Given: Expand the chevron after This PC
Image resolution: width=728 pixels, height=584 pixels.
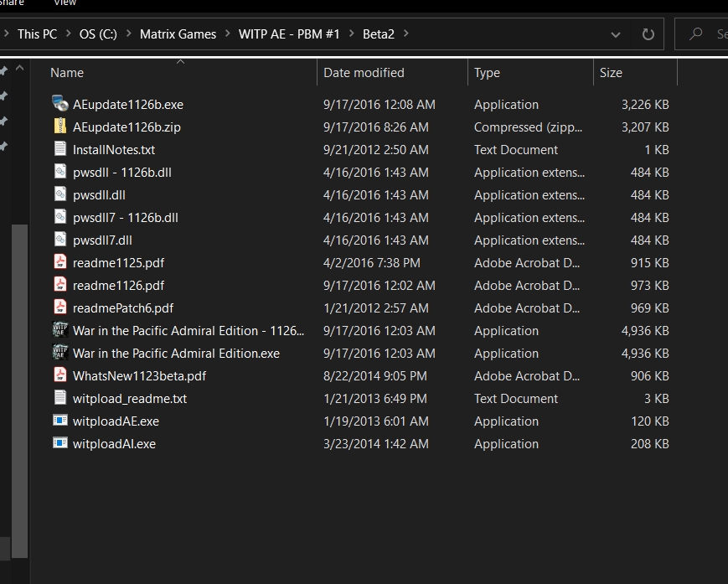Looking at the screenshot, I should (x=68, y=34).
